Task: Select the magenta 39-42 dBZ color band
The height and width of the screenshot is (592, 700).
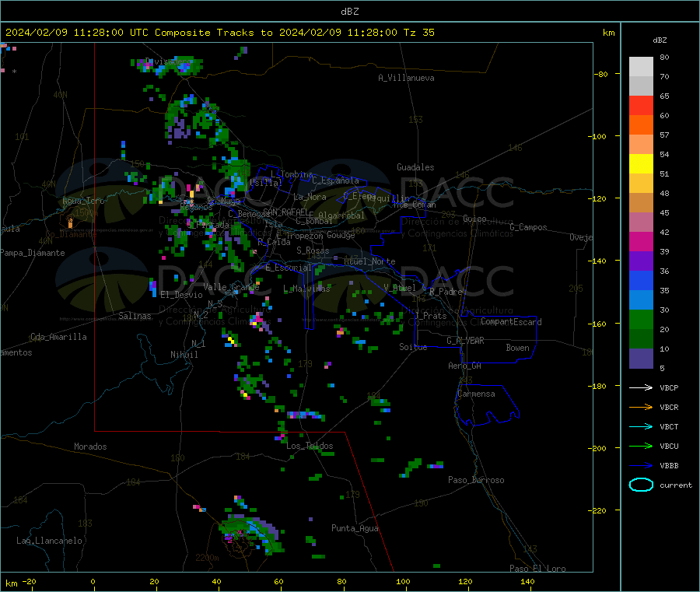Action: 641,241
